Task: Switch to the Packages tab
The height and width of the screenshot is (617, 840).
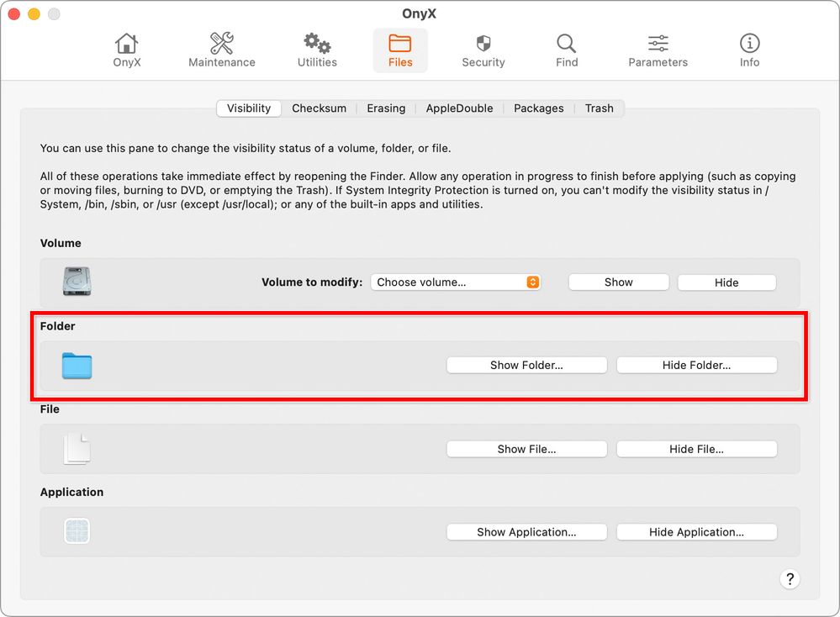Action: pyautogui.click(x=538, y=108)
